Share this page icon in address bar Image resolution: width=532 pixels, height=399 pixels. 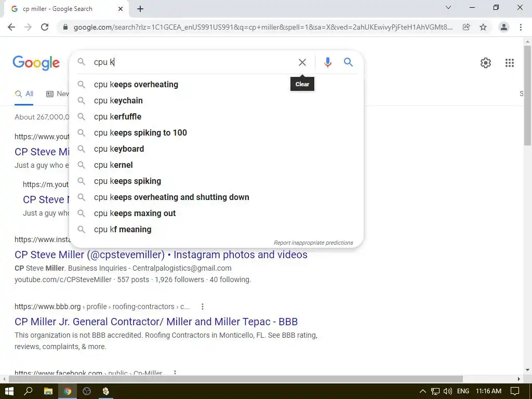467,27
